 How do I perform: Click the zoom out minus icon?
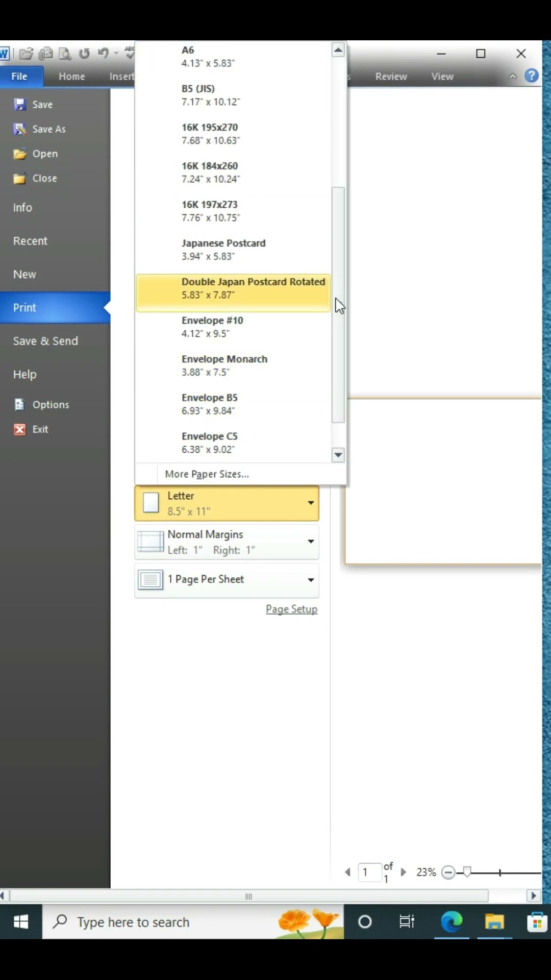[x=448, y=872]
